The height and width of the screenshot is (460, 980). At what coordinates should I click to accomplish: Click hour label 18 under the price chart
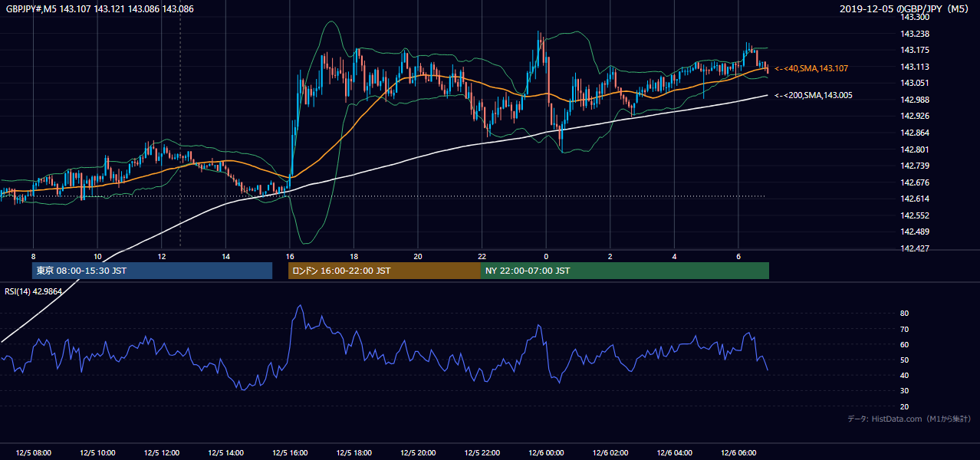(x=354, y=256)
